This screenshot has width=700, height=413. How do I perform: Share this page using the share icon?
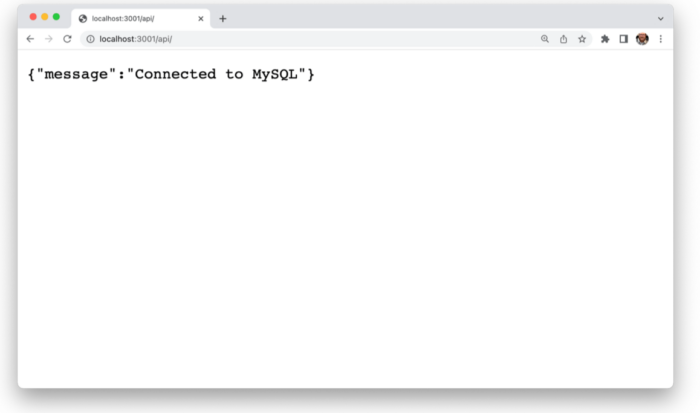tap(563, 39)
